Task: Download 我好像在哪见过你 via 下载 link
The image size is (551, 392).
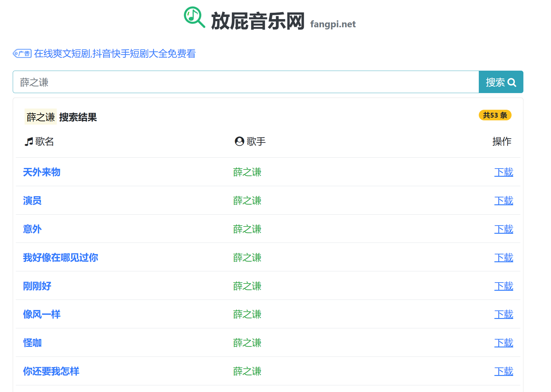Action: [504, 257]
